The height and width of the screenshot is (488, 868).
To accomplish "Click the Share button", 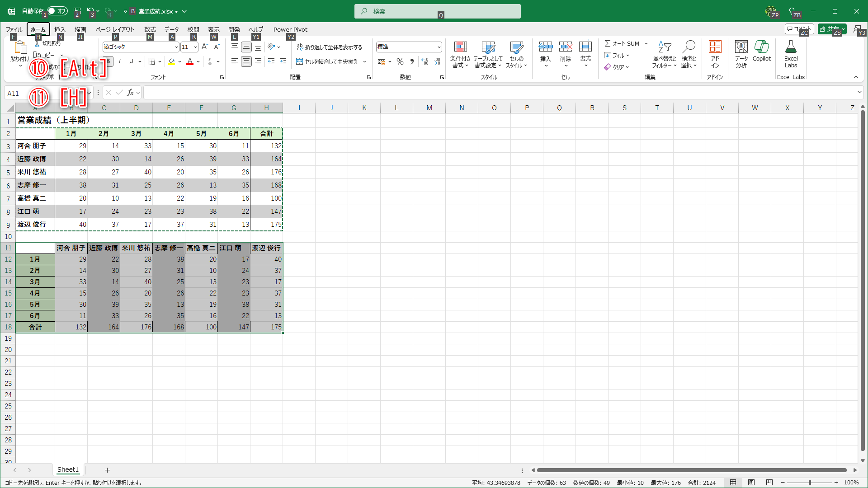I will pyautogui.click(x=831, y=29).
